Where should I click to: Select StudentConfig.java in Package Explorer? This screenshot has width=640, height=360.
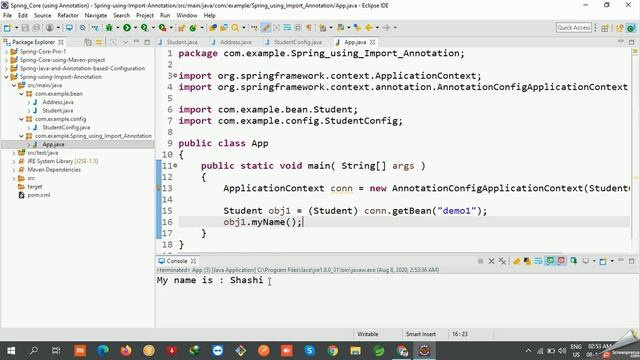tap(66, 127)
